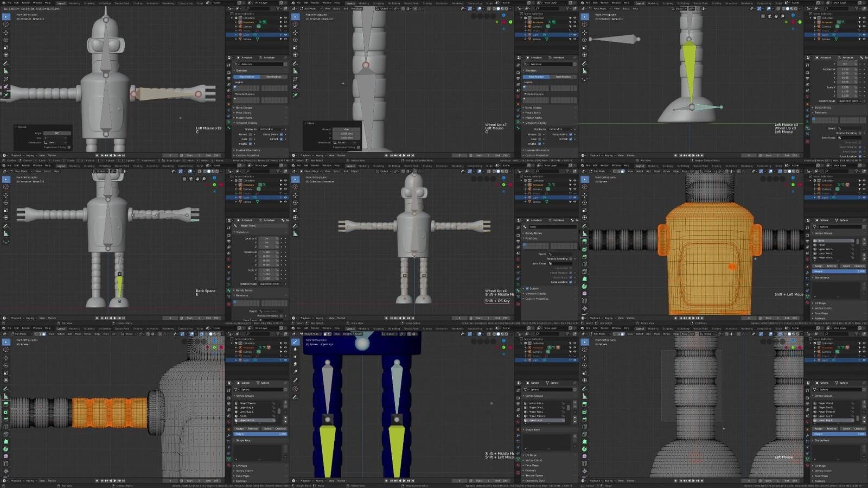868x488 pixels.
Task: Toggle In Front checkbox in arm-bone Viewport Display
Action: [x=282, y=139]
